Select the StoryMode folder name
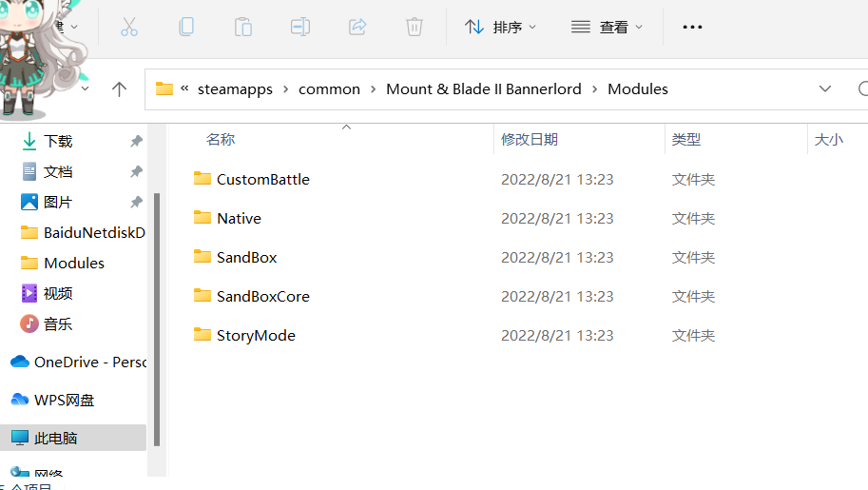This screenshot has height=490, width=868. (x=256, y=336)
